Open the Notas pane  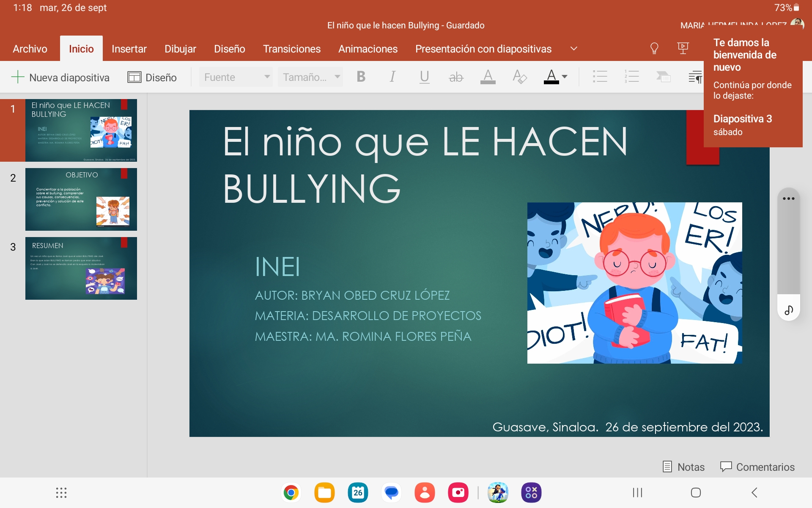point(683,467)
